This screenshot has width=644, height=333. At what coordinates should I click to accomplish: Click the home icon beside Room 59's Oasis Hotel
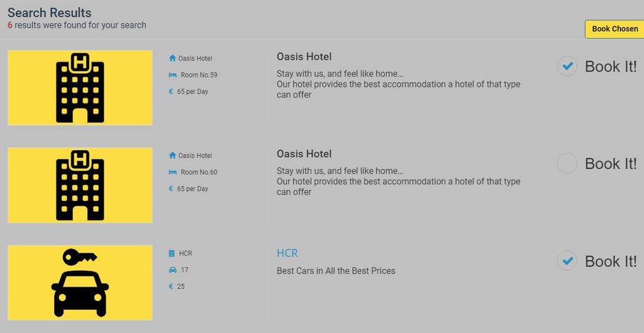click(172, 58)
